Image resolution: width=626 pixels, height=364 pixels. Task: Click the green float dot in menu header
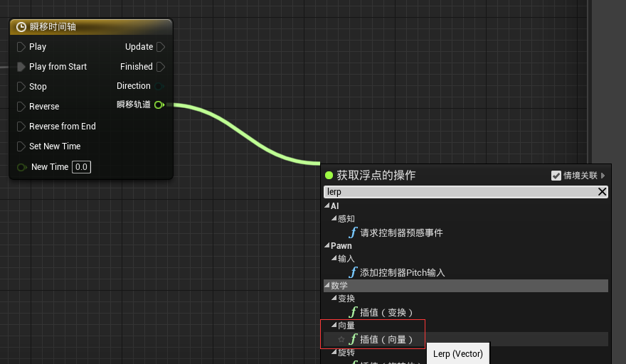[329, 175]
